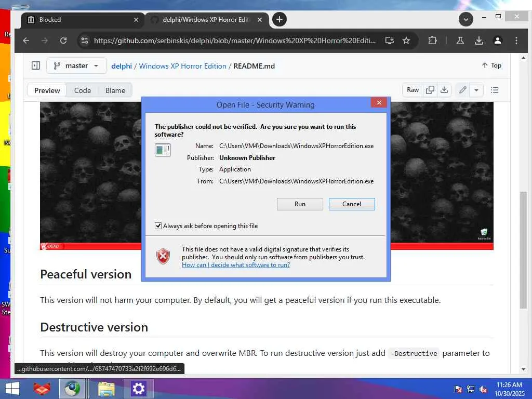Close the Open File Security Warning dialog
Viewport: 532px width, 399px height.
pos(379,102)
